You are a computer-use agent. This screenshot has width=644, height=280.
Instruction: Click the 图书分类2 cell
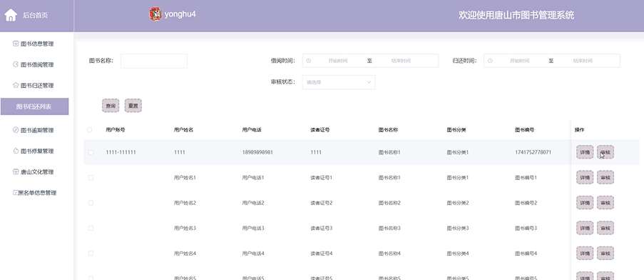coord(458,203)
